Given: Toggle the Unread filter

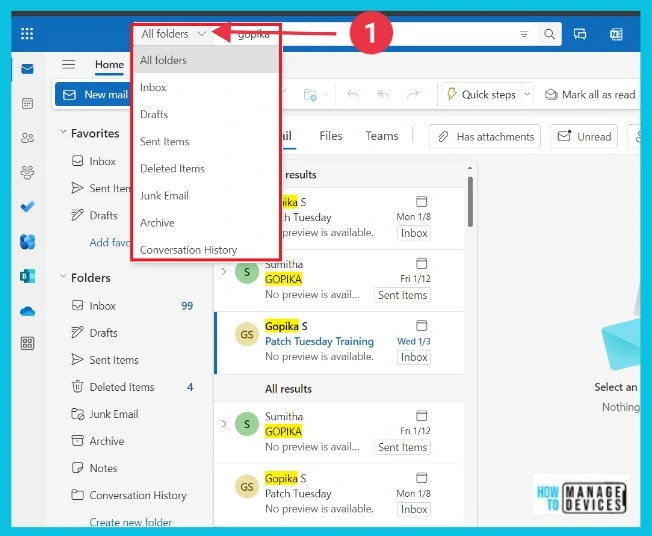Looking at the screenshot, I should (x=584, y=137).
